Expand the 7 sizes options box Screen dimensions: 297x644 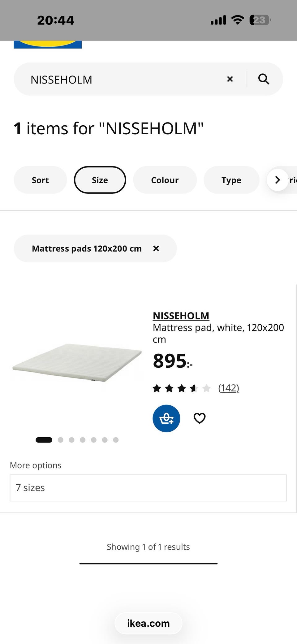148,488
